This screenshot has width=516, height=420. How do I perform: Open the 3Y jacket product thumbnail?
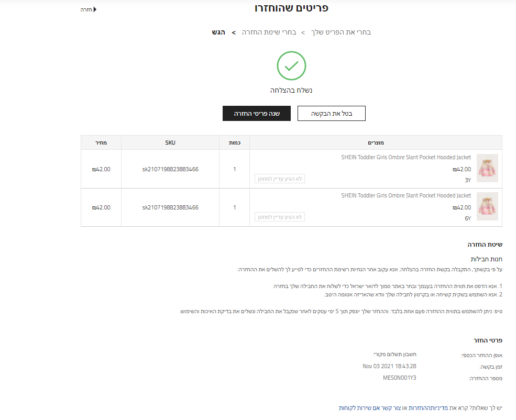(x=487, y=168)
